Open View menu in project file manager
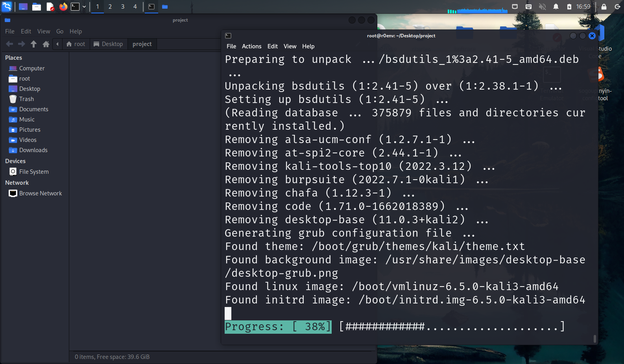This screenshot has width=624, height=364. pyautogui.click(x=44, y=31)
